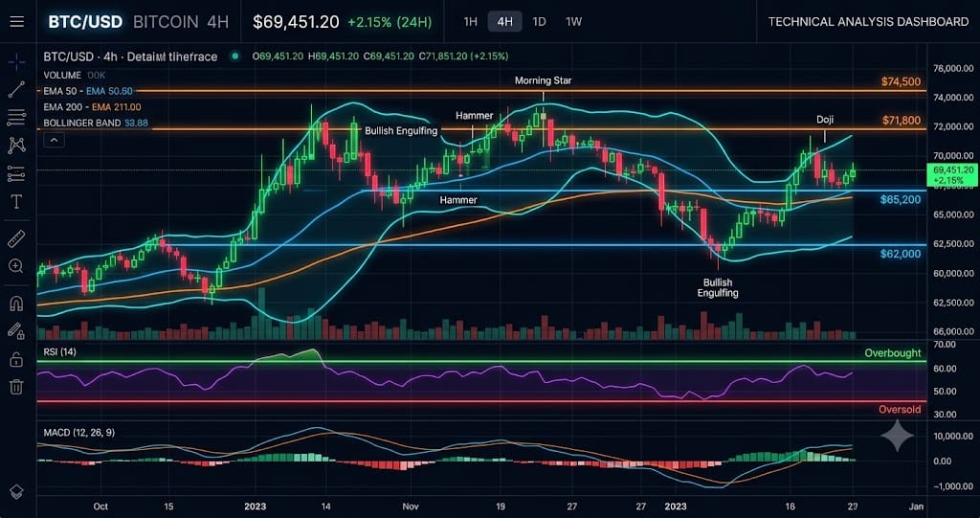Click the trash remove drawings icon
Screen dimensions: 980x518
click(17, 387)
